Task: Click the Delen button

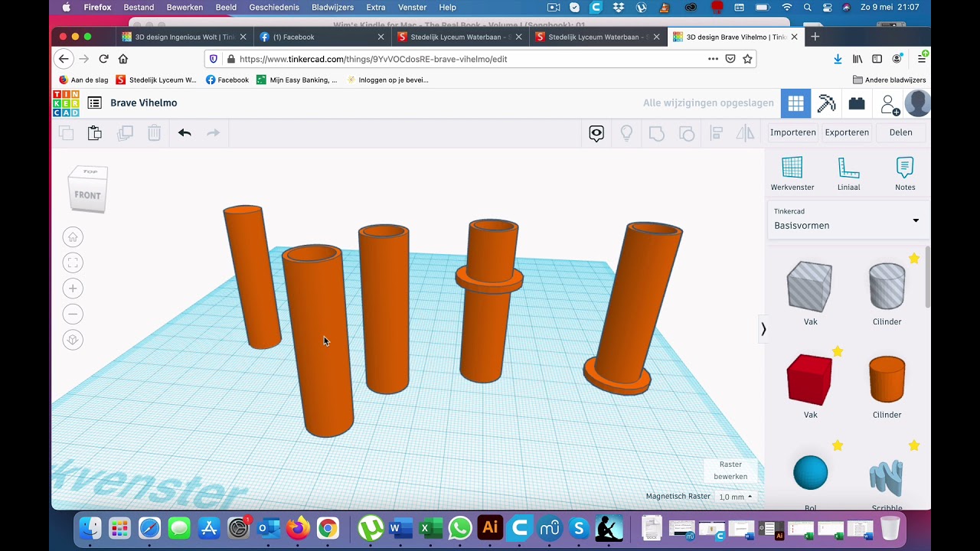Action: pyautogui.click(x=900, y=132)
